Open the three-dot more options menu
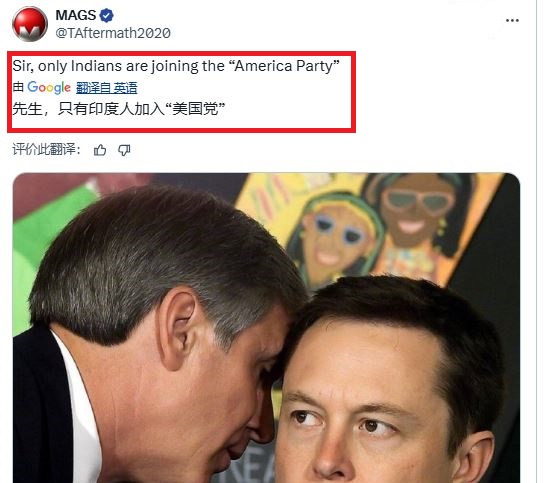Viewport: 547px width, 483px height. click(x=512, y=21)
